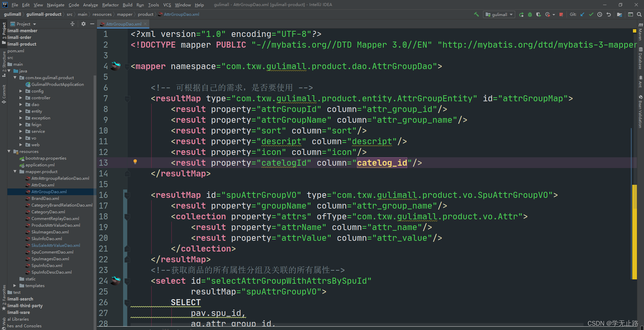This screenshot has height=330, width=644.
Task: Fold the resultMap tag on line 7
Action: (x=127, y=99)
